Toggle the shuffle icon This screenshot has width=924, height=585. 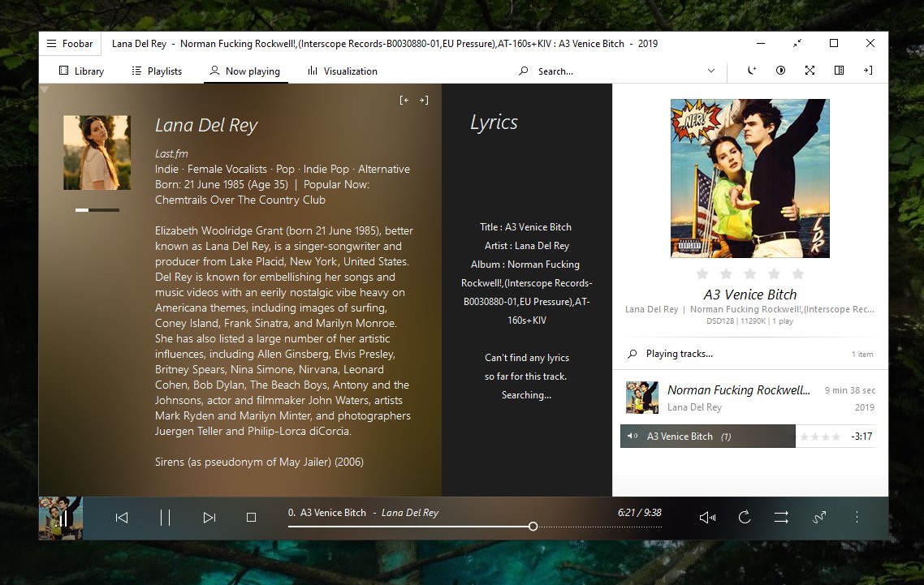819,518
